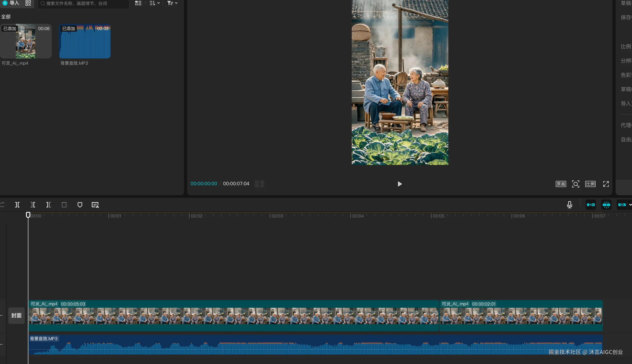The image size is (632, 364).
Task: Click the split clip tool icon
Action: coord(17,205)
